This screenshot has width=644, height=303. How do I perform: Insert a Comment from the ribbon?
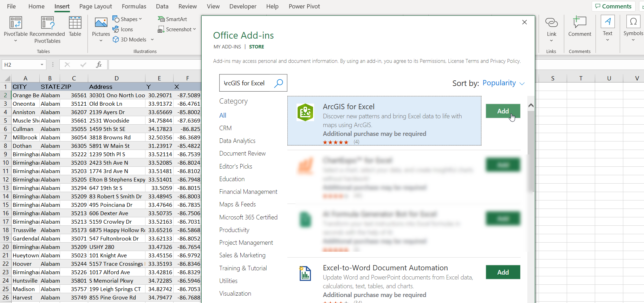580,26
